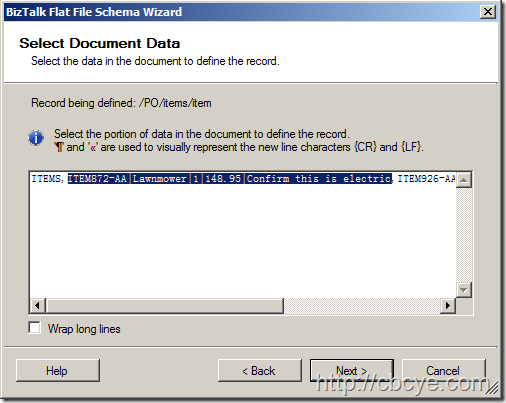The height and width of the screenshot is (403, 506).
Task: Click the ITEM926-AA text in the data
Action: 426,179
